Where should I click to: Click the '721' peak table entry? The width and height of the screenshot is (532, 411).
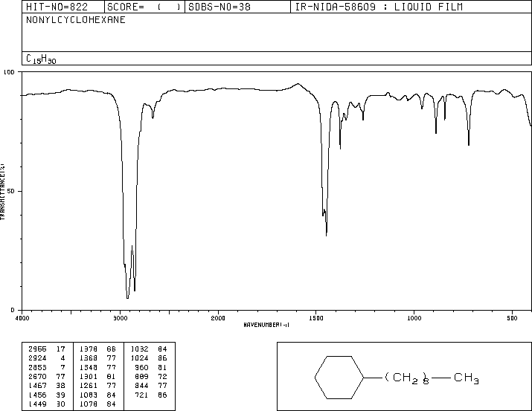[141, 395]
